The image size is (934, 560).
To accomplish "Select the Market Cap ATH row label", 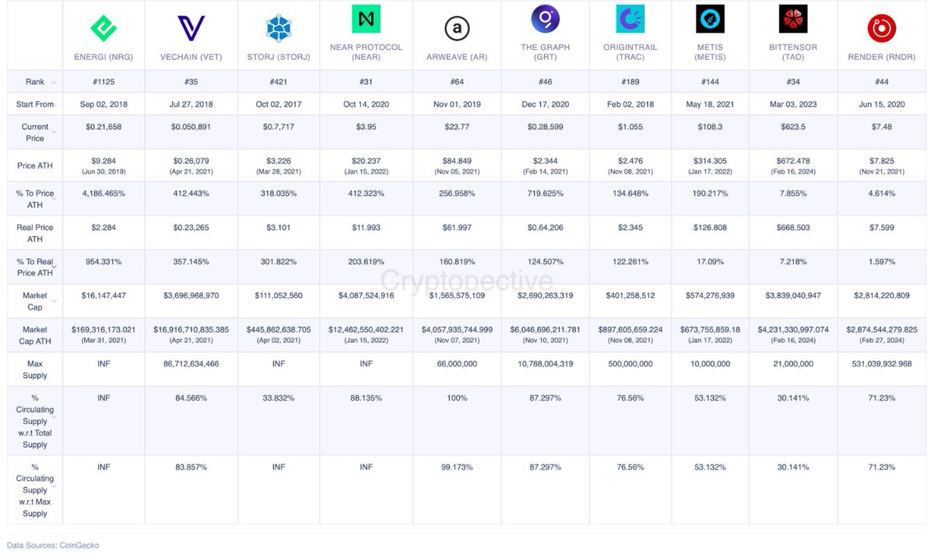I will pos(35,335).
